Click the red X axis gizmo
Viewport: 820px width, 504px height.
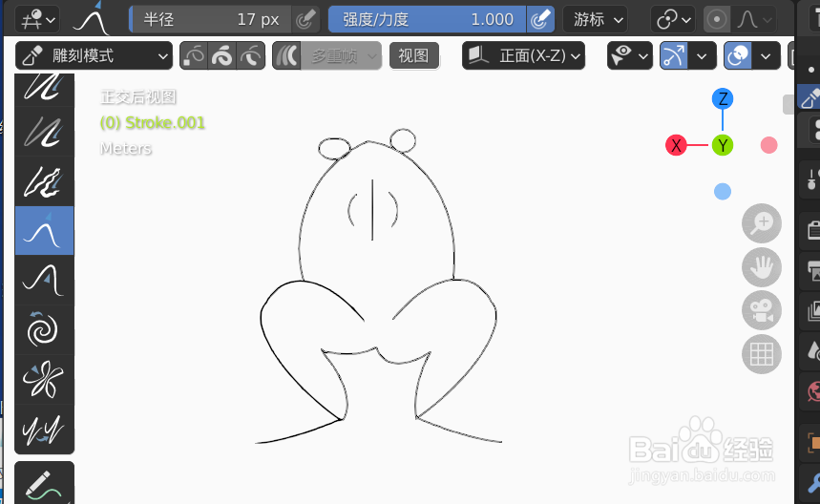tap(676, 145)
